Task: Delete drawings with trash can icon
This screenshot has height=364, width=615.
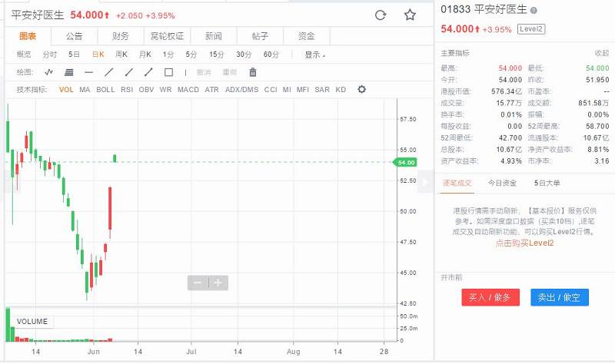Action: 253,72
